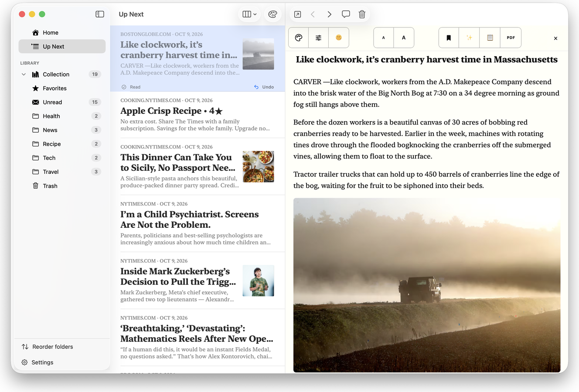Image resolution: width=579 pixels, height=392 pixels.
Task: Bookmark the cranberry harvest article
Action: [449, 38]
